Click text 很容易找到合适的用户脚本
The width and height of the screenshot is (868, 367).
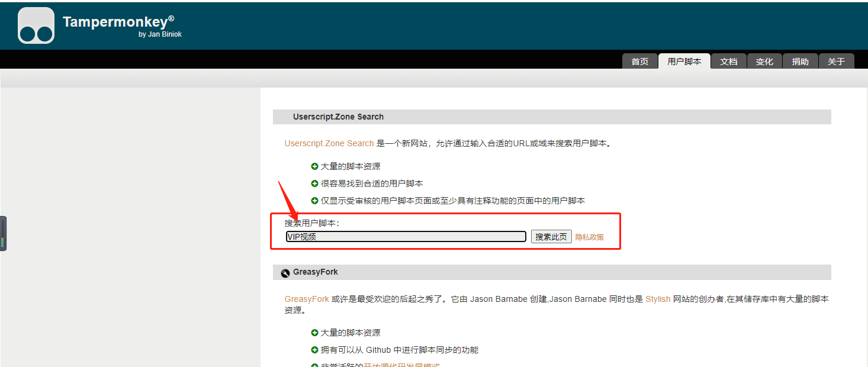372,183
